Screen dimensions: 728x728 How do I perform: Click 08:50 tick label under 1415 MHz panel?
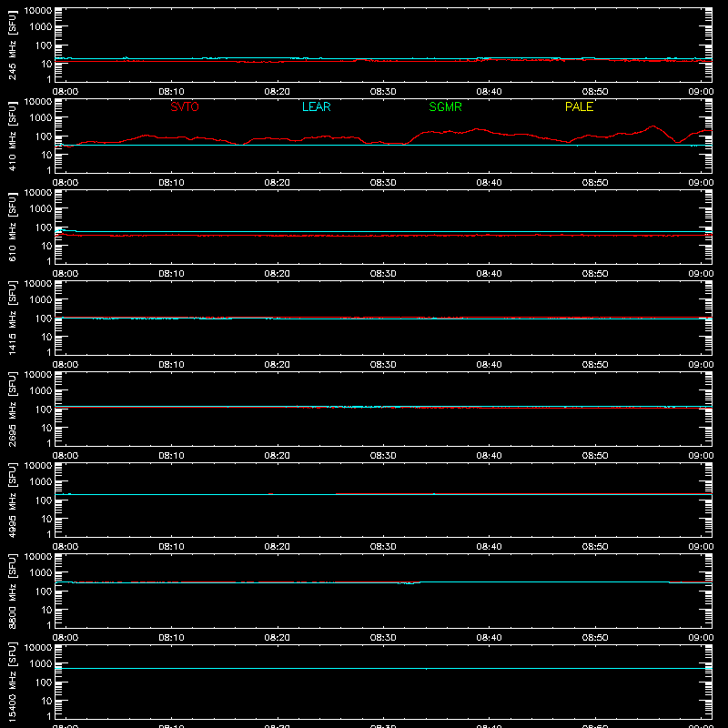tap(595, 365)
